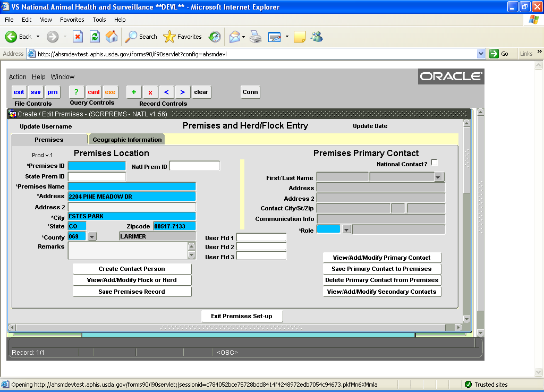Click Save Premises Record button
The image size is (544, 392).
tap(132, 292)
